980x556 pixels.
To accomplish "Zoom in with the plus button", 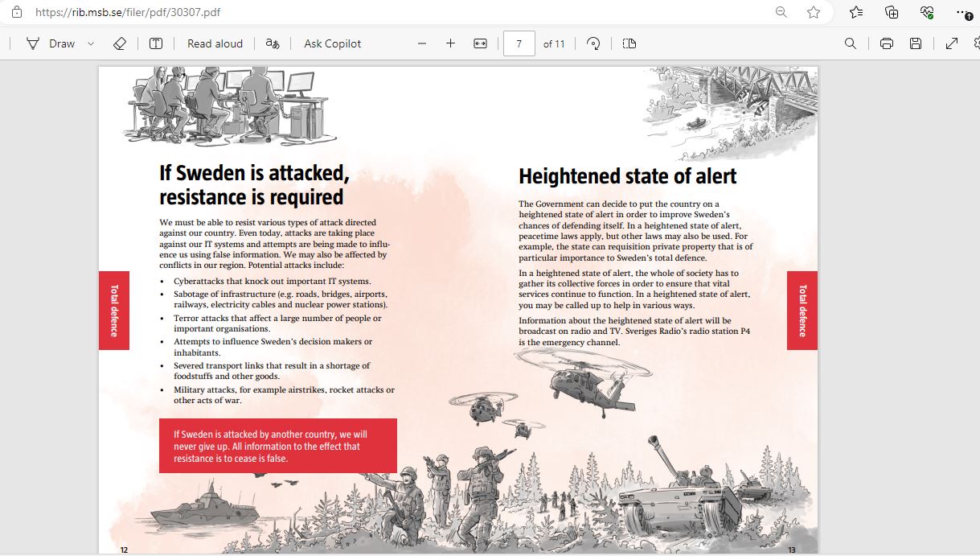I will (x=451, y=43).
